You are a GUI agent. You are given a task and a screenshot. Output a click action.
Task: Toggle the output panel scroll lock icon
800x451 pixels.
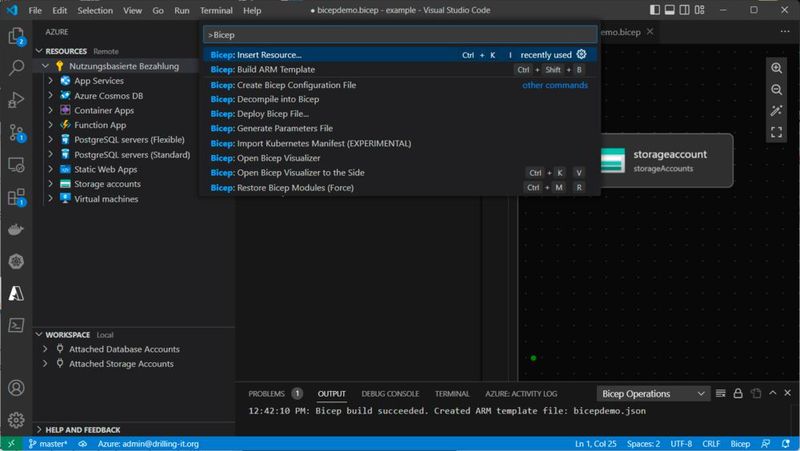pyautogui.click(x=736, y=394)
